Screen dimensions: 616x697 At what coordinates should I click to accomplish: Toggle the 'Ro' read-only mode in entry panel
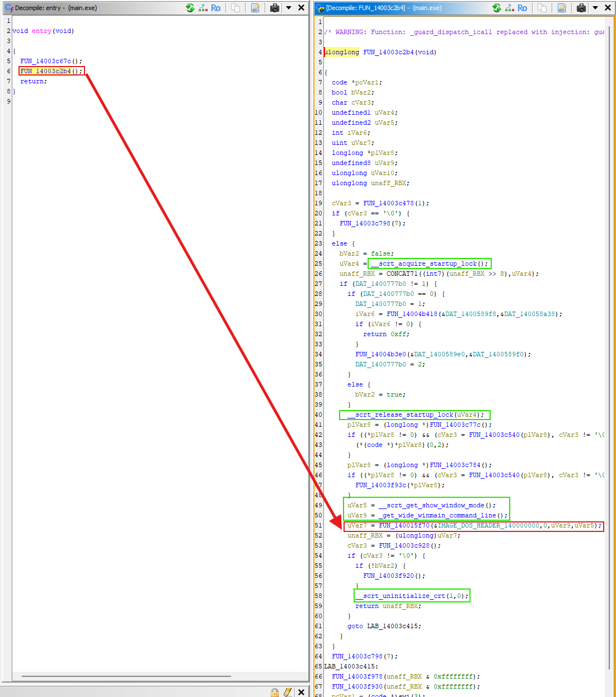[x=215, y=8]
